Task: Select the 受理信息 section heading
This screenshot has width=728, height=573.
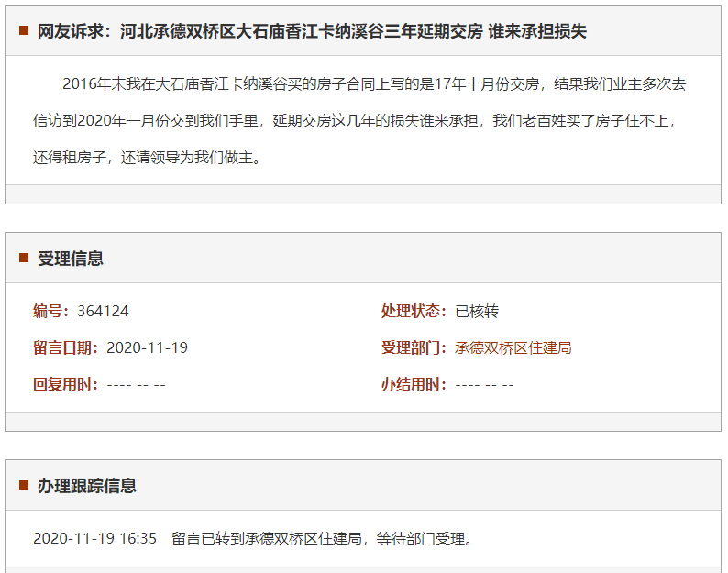Action: pyautogui.click(x=71, y=259)
